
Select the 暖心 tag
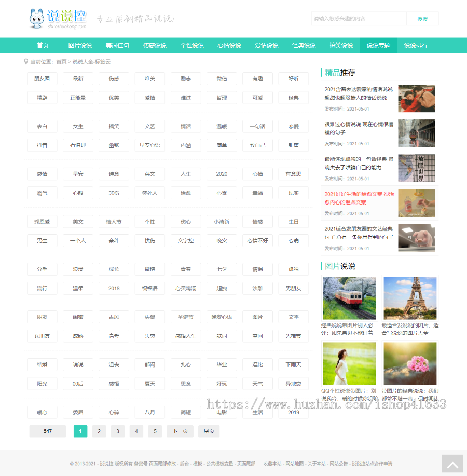pyautogui.click(x=42, y=412)
